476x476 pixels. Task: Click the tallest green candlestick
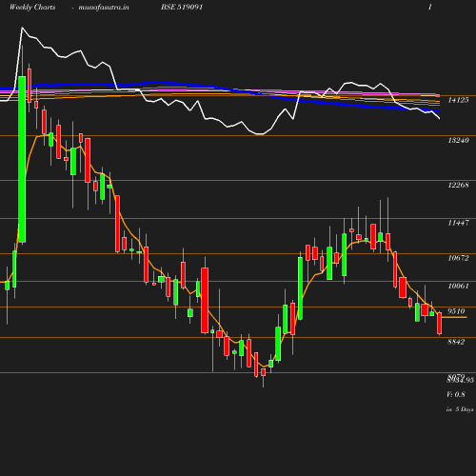22,159
